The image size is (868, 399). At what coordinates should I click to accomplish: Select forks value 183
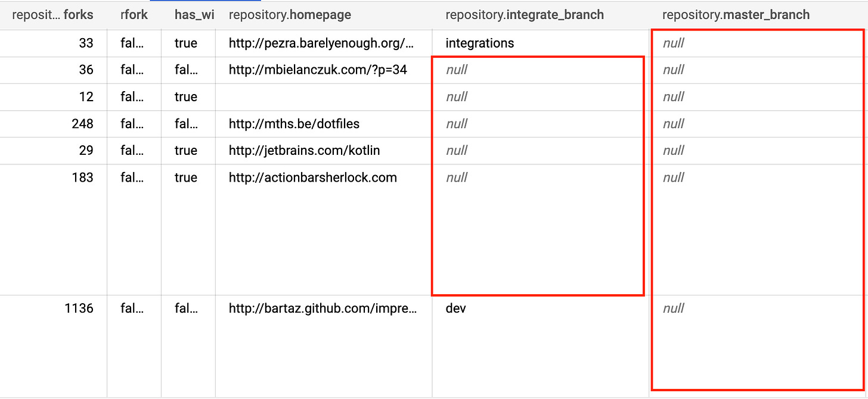83,177
